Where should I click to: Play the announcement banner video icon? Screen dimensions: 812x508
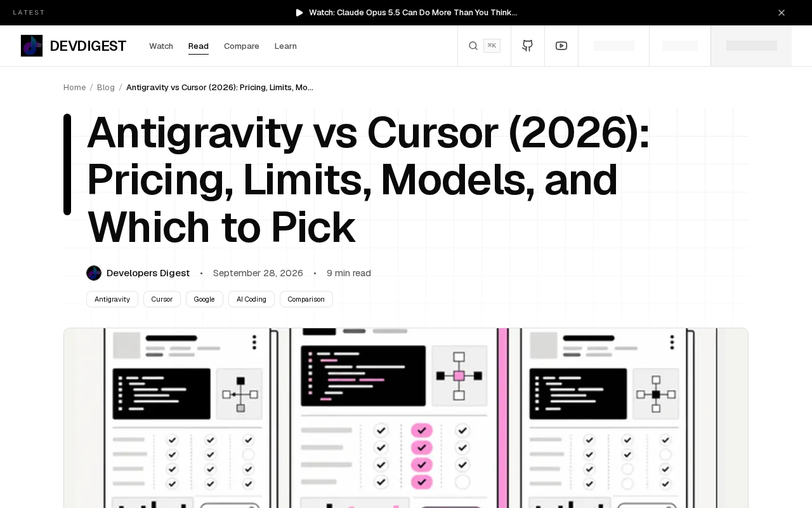[x=299, y=13]
